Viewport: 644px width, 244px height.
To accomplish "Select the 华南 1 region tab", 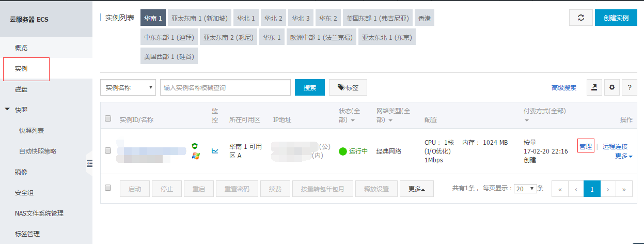I will click(153, 18).
